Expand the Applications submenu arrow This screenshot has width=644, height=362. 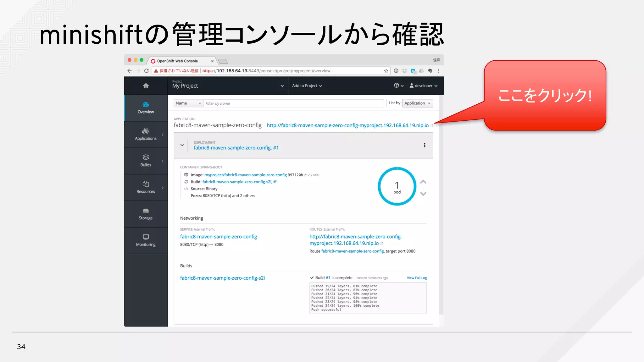[x=163, y=134]
